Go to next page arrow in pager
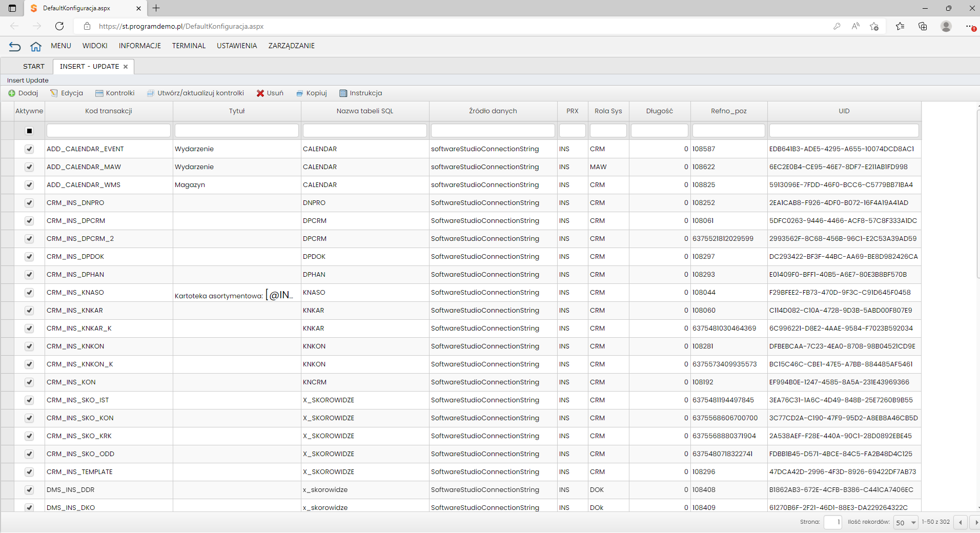The width and height of the screenshot is (980, 533). pos(976,522)
